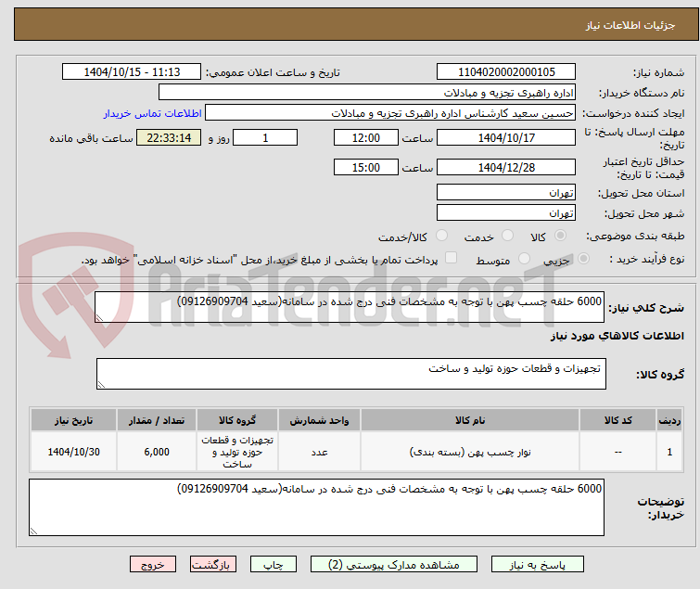The height and width of the screenshot is (589, 700).
Task: Click the 'اطلاعات کالاهای مورد نیاز' heading
Action: (x=617, y=336)
